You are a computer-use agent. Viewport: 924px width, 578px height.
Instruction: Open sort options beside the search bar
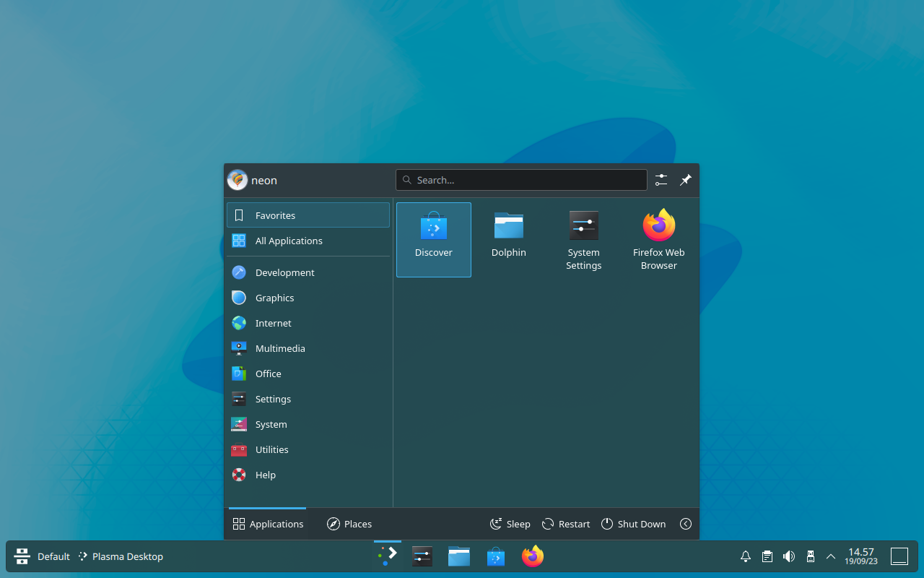[661, 180]
